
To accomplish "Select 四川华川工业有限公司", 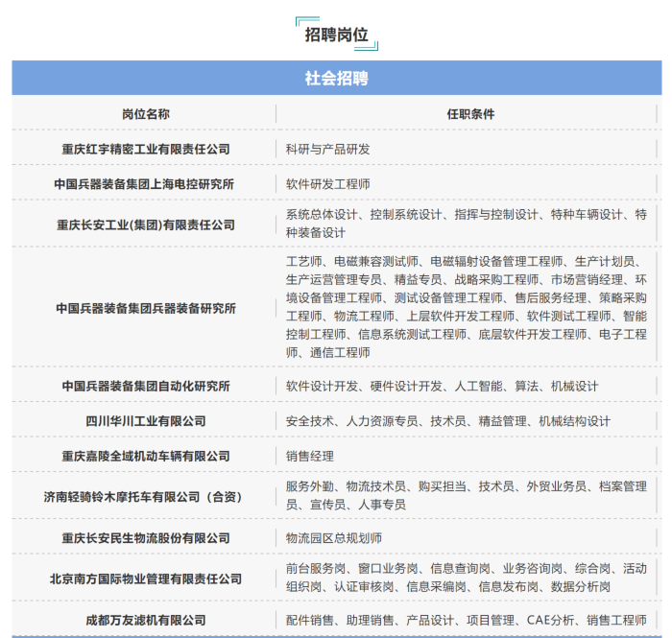I will [x=146, y=421].
